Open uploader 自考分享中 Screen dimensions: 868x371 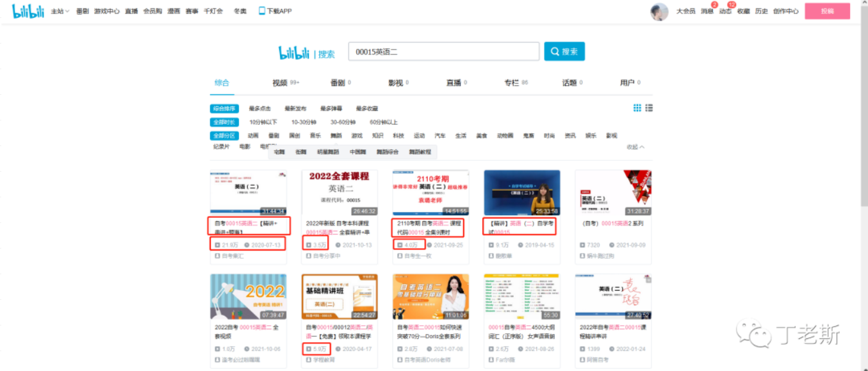point(327,256)
